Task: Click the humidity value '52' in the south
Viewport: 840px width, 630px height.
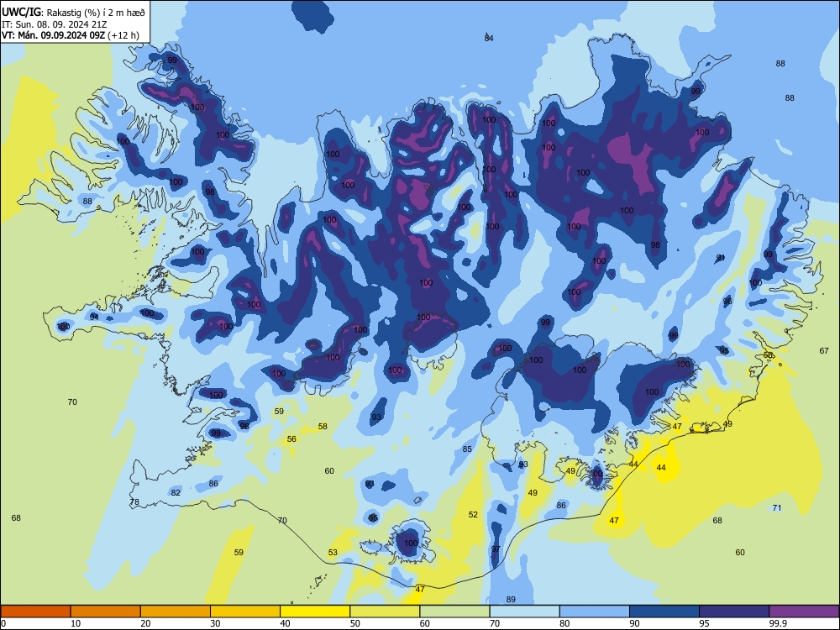Action: [473, 515]
